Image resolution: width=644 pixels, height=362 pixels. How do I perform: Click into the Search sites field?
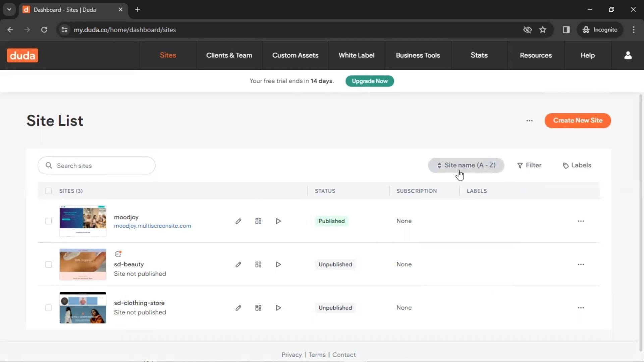pos(101,166)
